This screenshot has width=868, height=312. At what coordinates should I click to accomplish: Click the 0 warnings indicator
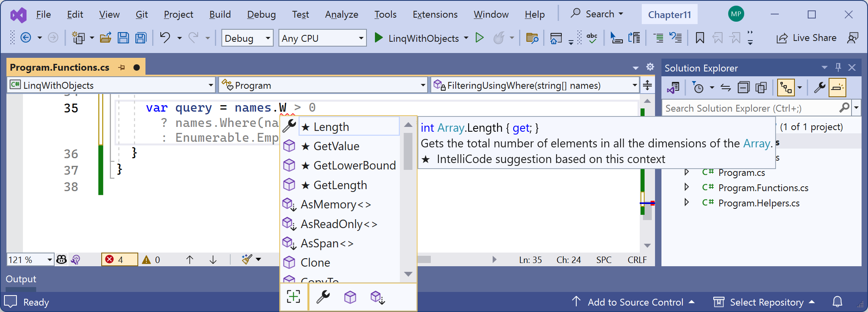click(x=151, y=260)
